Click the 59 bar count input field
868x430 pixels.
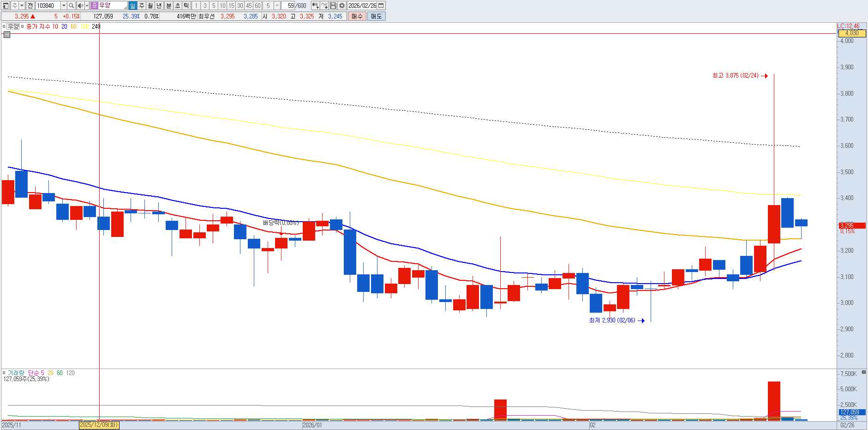(290, 6)
